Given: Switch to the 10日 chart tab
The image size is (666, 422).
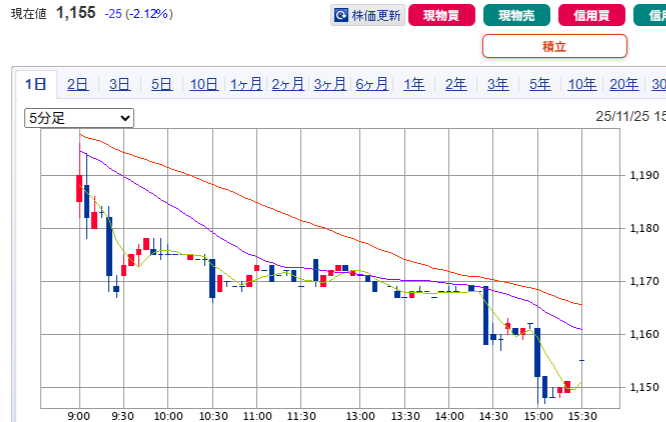Looking at the screenshot, I should [x=204, y=84].
